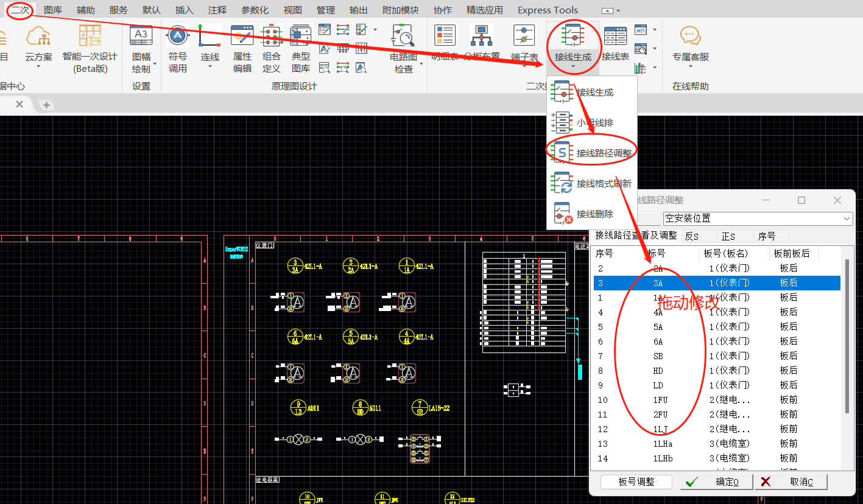Image resolution: width=863 pixels, height=504 pixels.
Task: Maximize the 接线路径调整 dialog
Action: point(801,200)
